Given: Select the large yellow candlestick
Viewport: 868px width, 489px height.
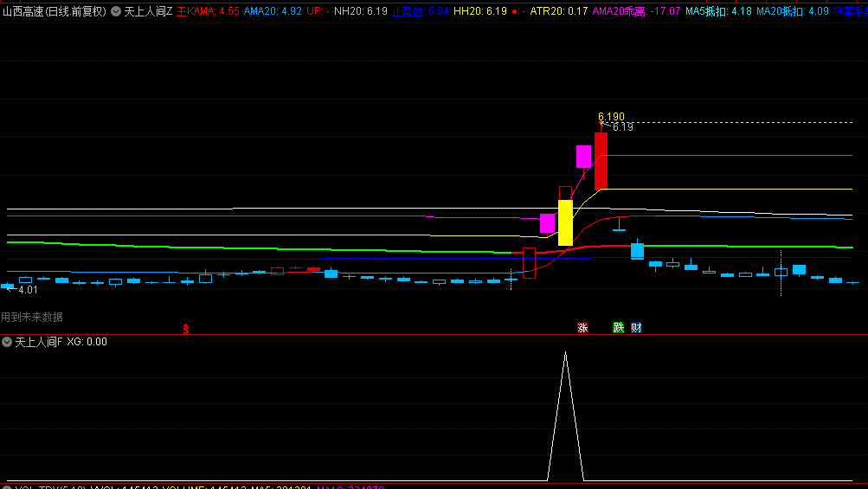Looking at the screenshot, I should tap(565, 222).
